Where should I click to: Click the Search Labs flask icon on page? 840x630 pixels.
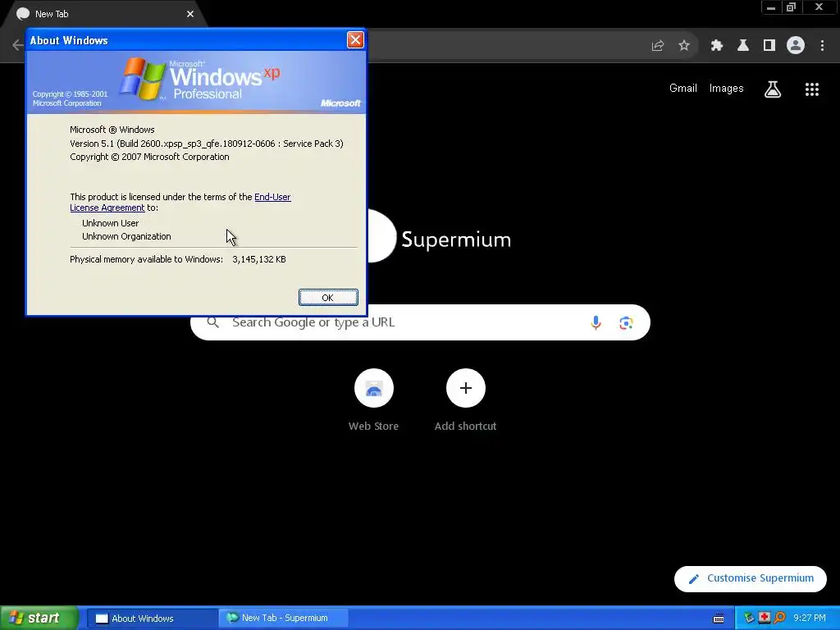773,89
